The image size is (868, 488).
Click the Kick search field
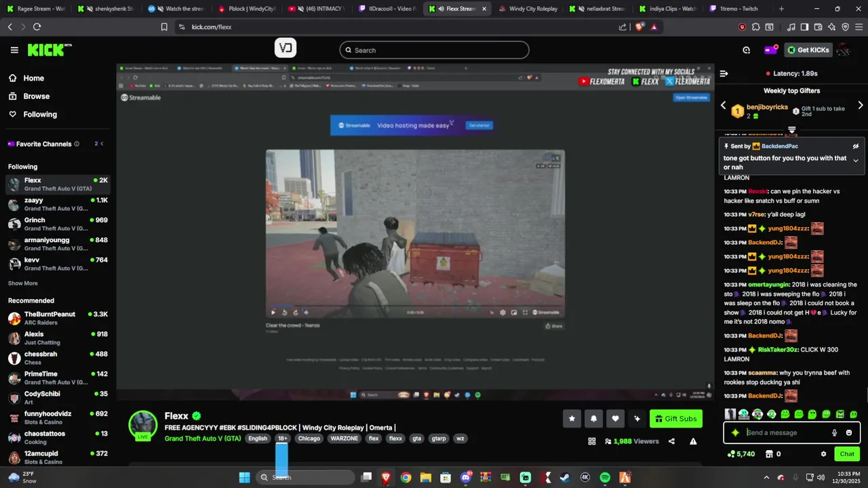click(434, 50)
